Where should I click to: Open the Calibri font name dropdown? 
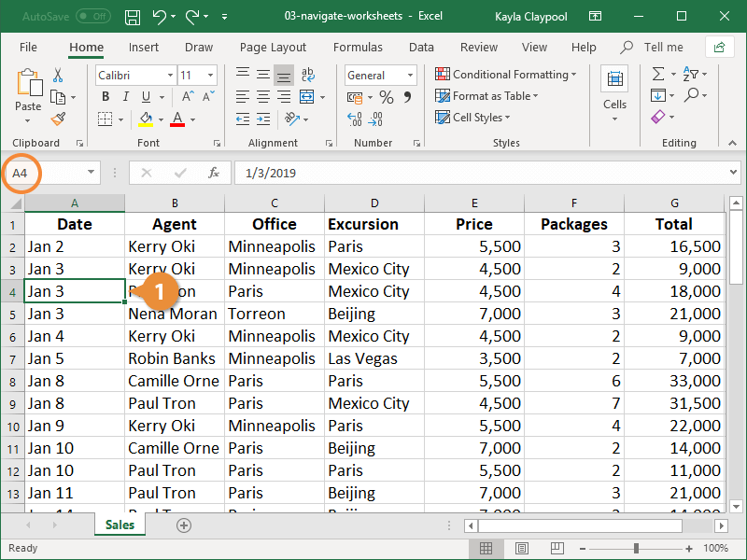[170, 76]
